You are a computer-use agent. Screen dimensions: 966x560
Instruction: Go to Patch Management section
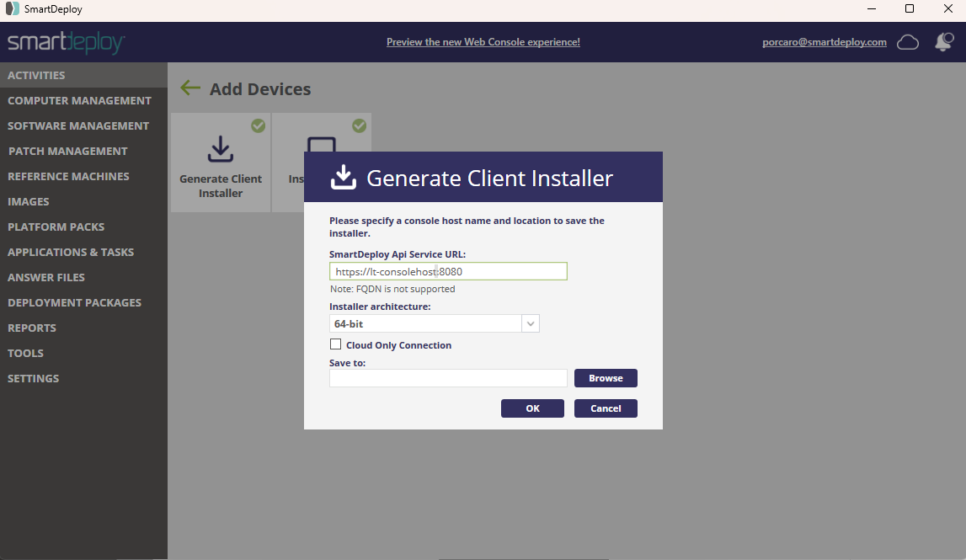pyautogui.click(x=67, y=151)
